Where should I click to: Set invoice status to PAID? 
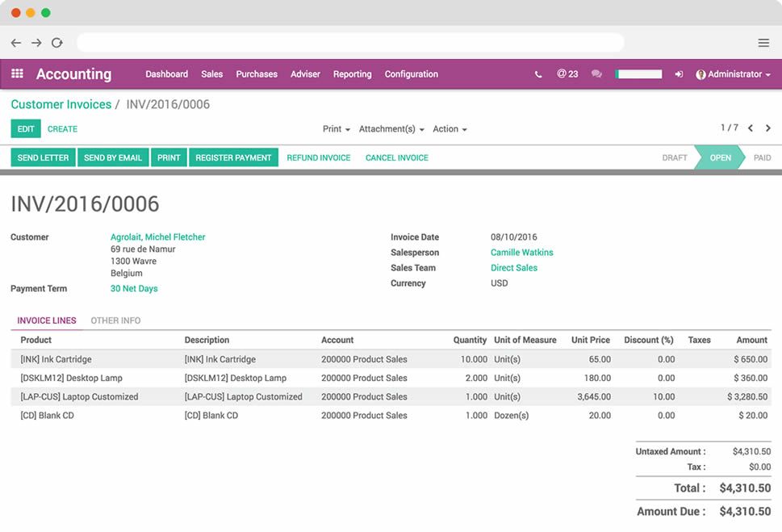coord(761,157)
